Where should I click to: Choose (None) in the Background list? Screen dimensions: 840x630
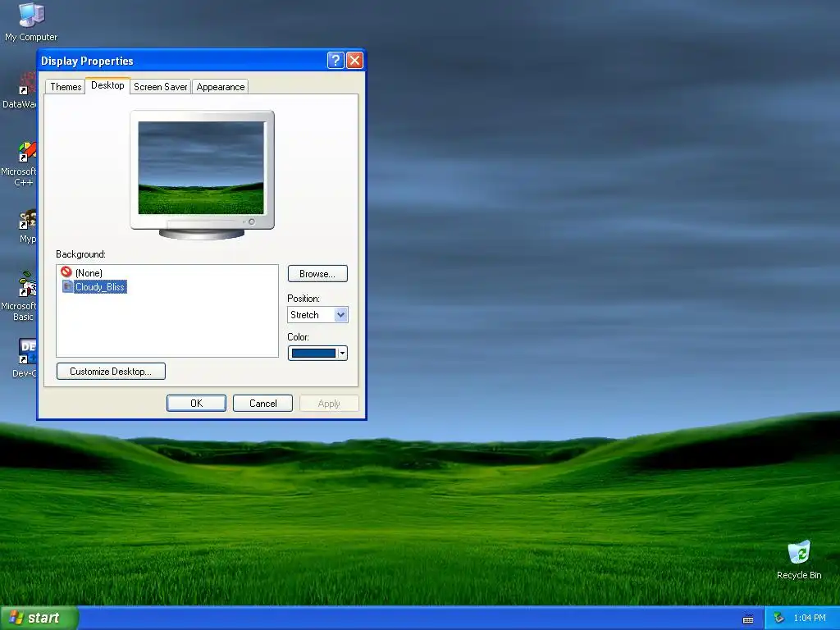pyautogui.click(x=89, y=272)
